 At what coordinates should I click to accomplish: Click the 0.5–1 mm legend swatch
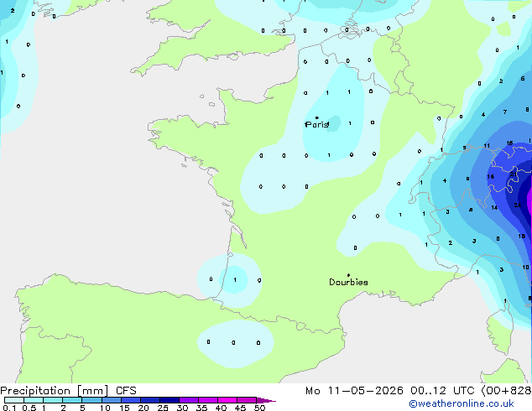(34, 400)
